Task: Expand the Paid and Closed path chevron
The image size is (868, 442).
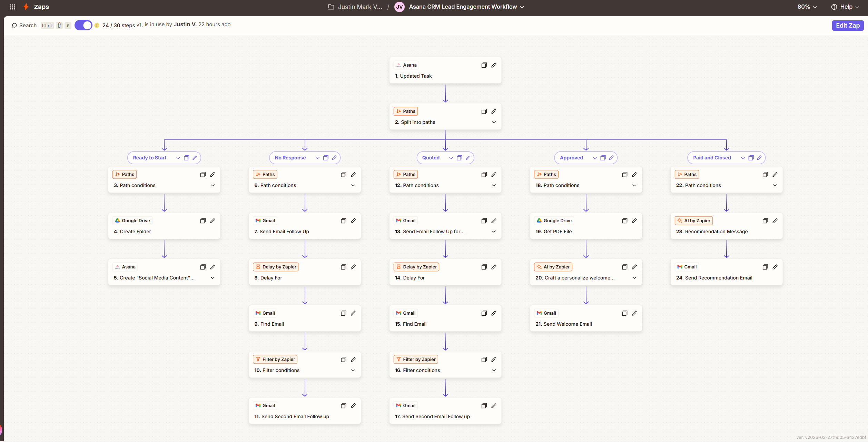Action: (742, 158)
